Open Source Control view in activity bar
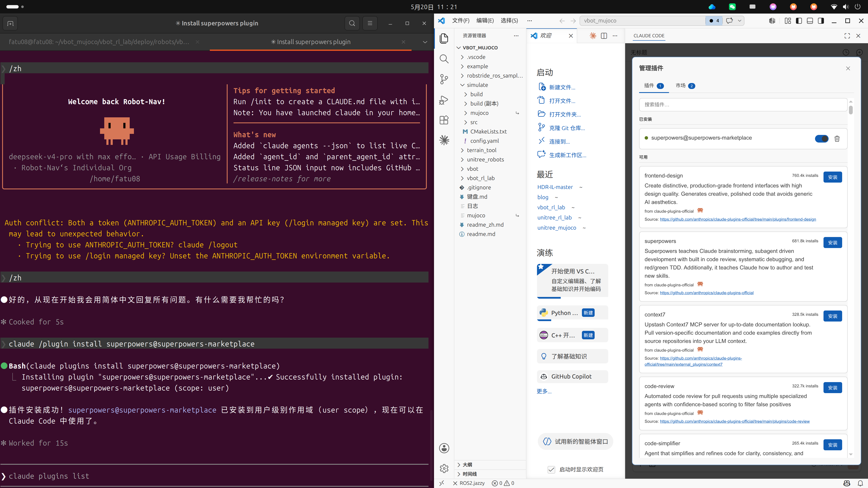The image size is (868, 488). [444, 79]
